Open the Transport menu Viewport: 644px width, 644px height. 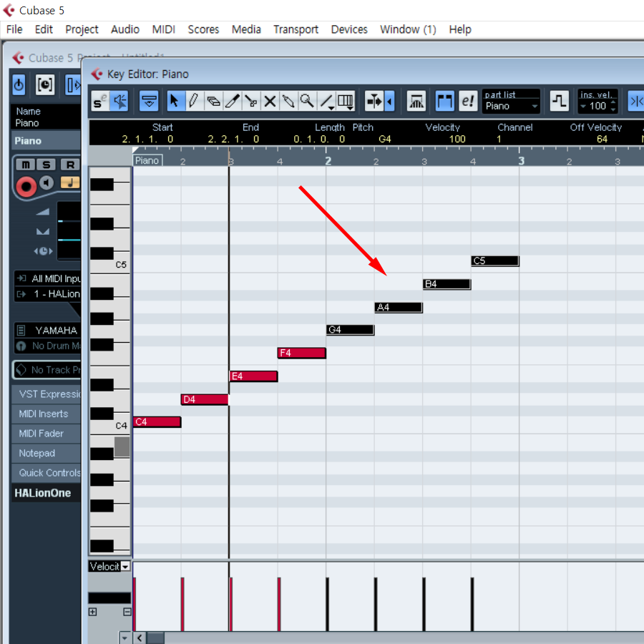click(x=296, y=29)
